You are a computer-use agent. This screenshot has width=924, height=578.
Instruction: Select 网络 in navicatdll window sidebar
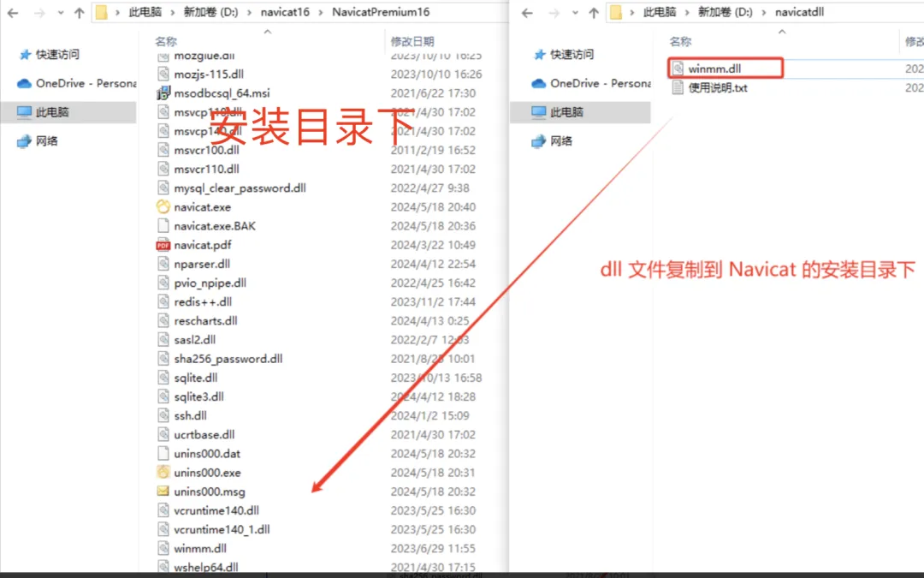click(553, 141)
